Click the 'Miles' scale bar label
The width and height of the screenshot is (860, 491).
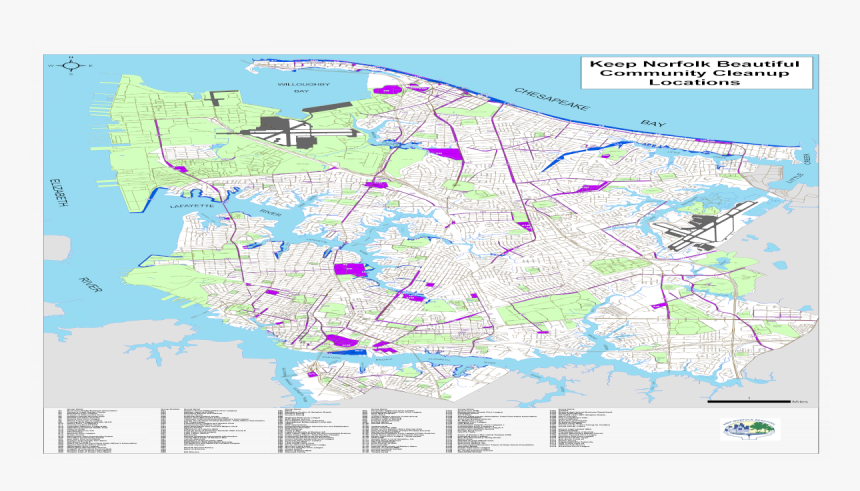(x=800, y=402)
